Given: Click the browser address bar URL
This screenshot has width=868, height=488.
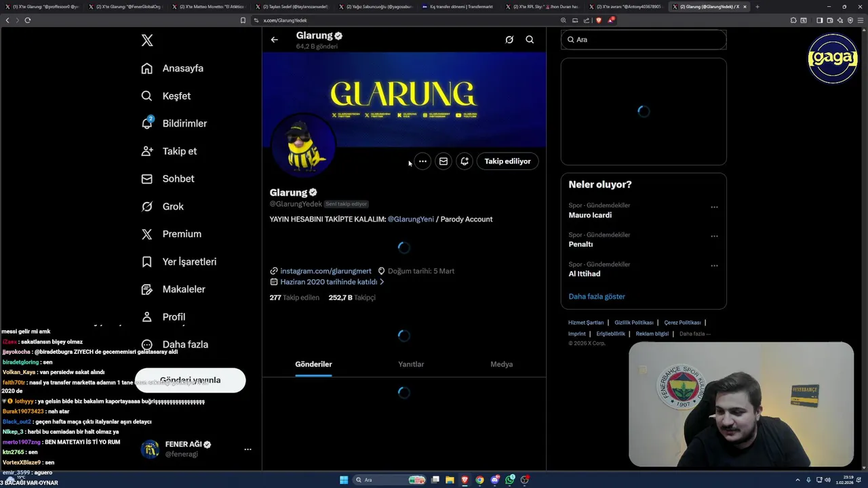Looking at the screenshot, I should pyautogui.click(x=285, y=20).
